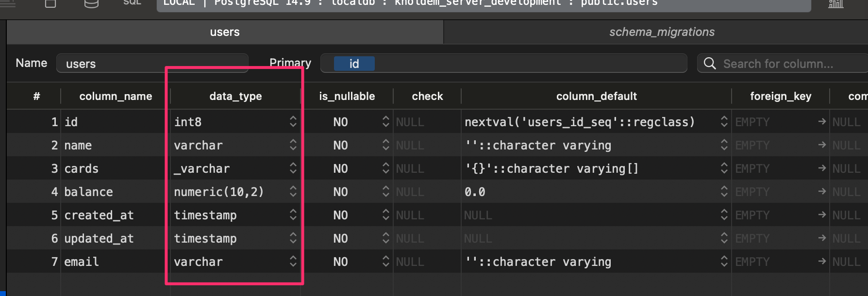Open data_type dropdown for id column
Image resolution: width=868 pixels, height=296 pixels.
293,122
